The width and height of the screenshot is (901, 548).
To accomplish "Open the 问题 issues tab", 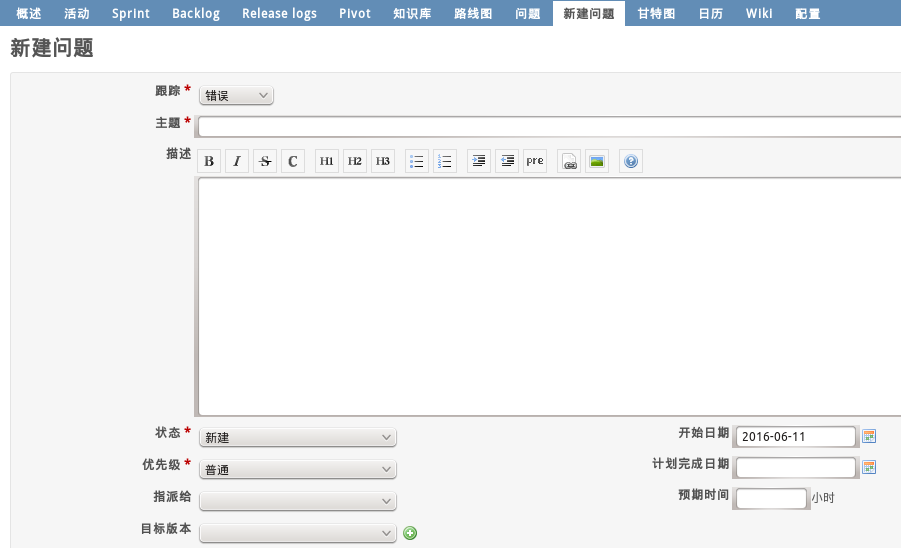I will [527, 13].
